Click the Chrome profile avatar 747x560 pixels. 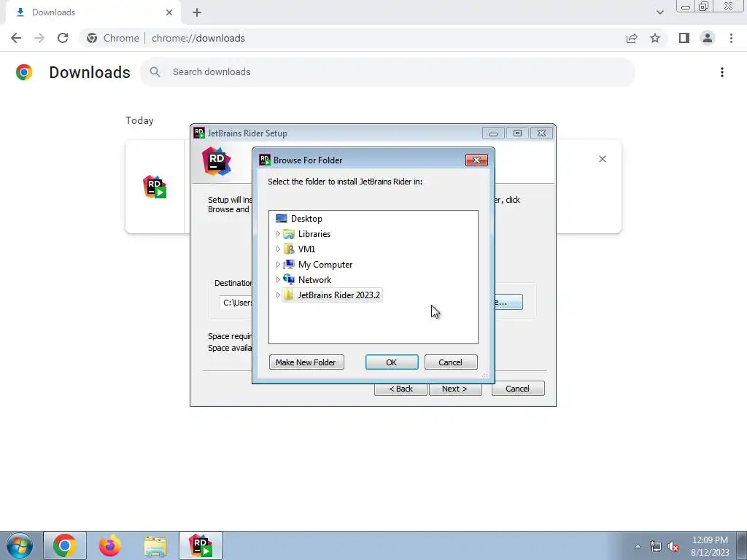tap(707, 38)
